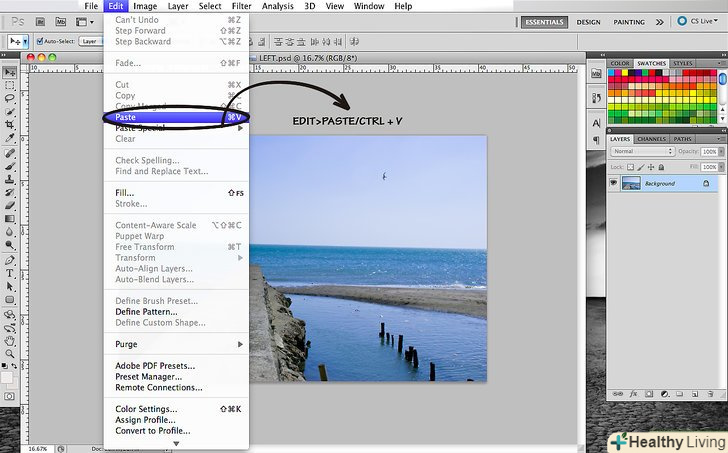This screenshot has height=453, width=728.
Task: Switch to the Design workspace
Action: pyautogui.click(x=589, y=21)
